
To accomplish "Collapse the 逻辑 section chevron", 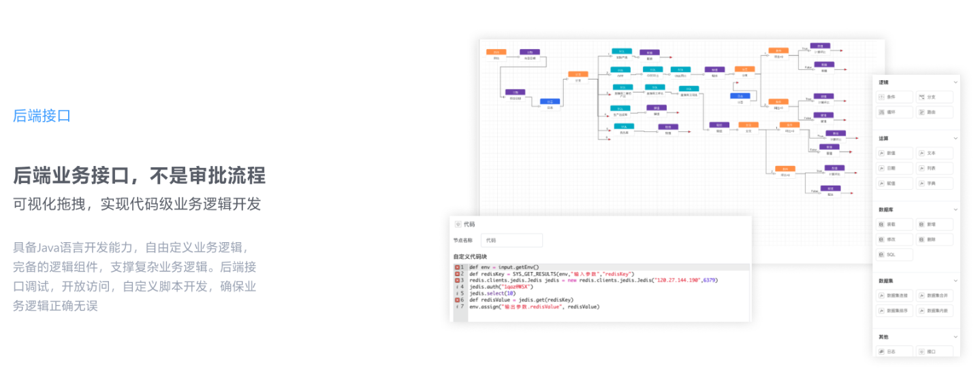I will tap(955, 82).
